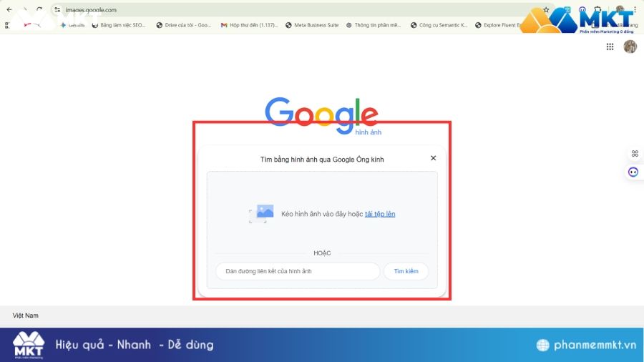Viewport: 644px width, 362px height.
Task: Open site info icon in address bar
Action: click(57, 9)
